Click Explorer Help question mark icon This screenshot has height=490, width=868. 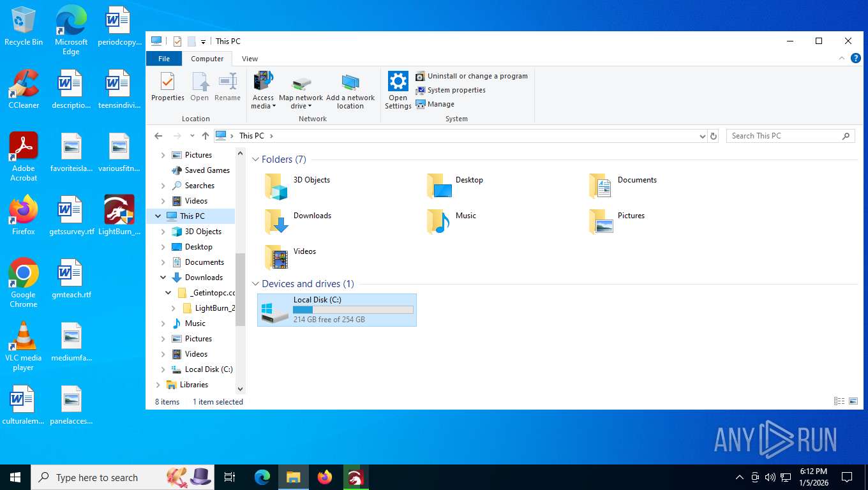coord(856,58)
